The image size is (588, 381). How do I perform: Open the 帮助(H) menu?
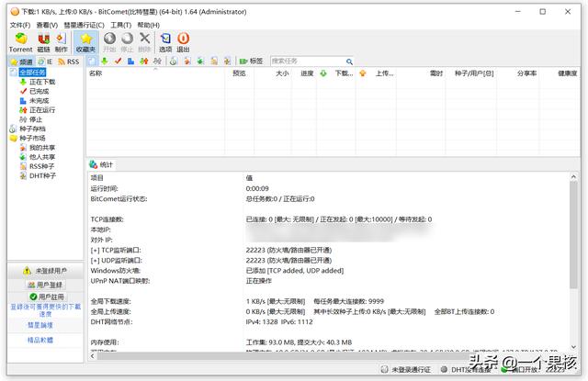[x=148, y=25]
